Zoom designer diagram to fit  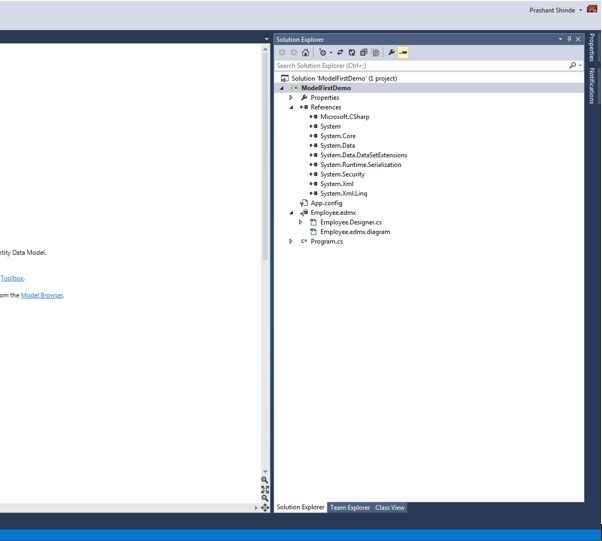[265, 490]
